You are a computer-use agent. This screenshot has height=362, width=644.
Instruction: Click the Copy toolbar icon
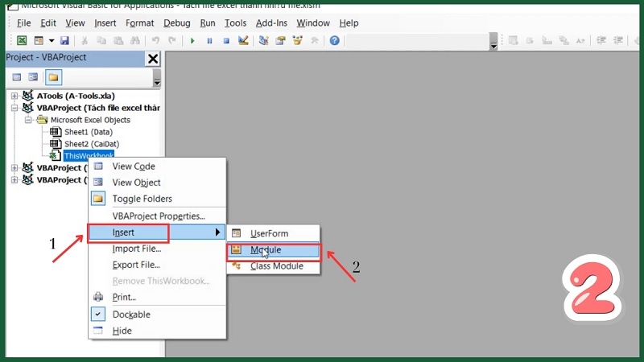(101, 40)
